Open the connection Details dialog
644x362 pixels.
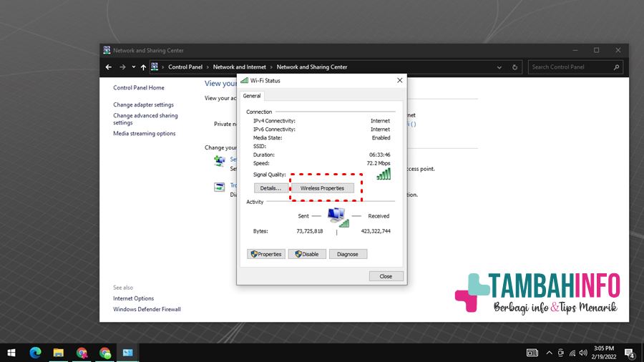click(x=270, y=188)
